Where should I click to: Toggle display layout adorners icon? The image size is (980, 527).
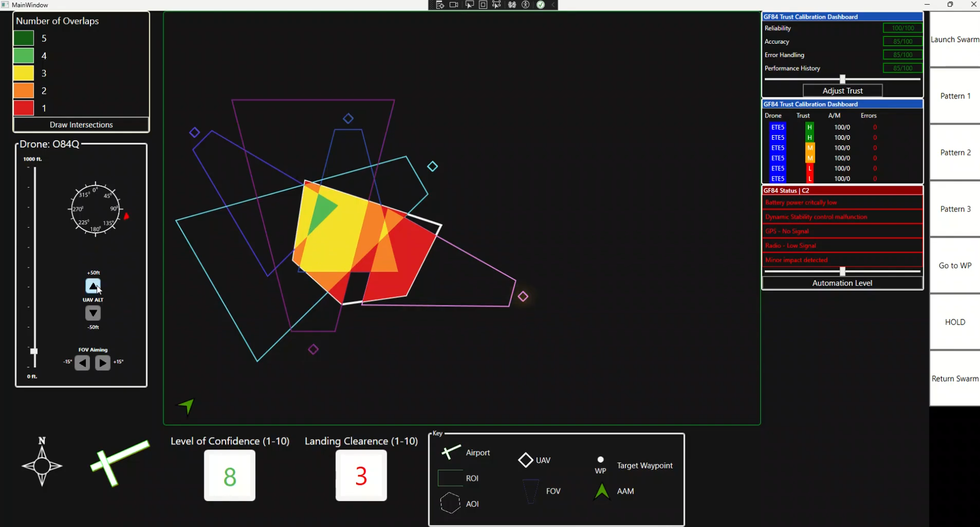[483, 5]
